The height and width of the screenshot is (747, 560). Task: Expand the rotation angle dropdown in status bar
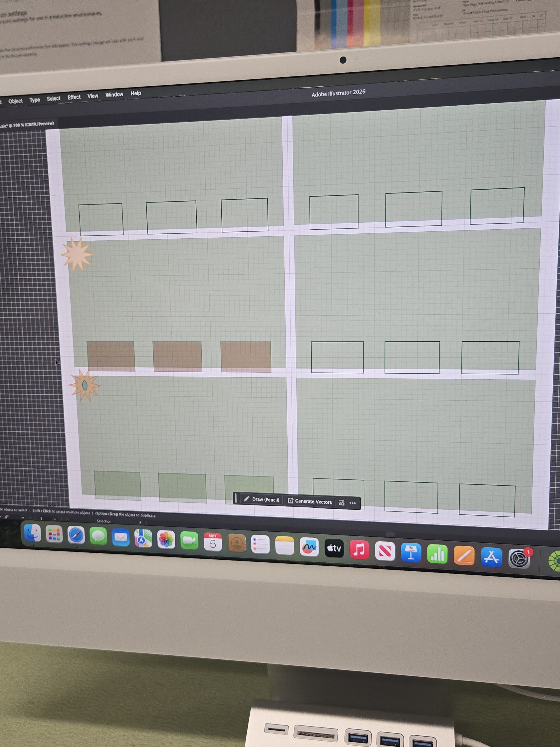tap(23, 518)
